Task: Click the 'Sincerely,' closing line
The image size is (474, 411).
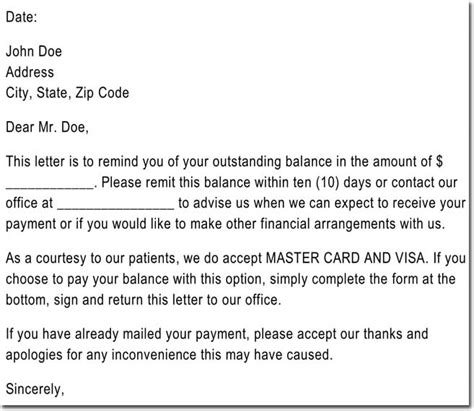Action: pyautogui.click(x=35, y=389)
